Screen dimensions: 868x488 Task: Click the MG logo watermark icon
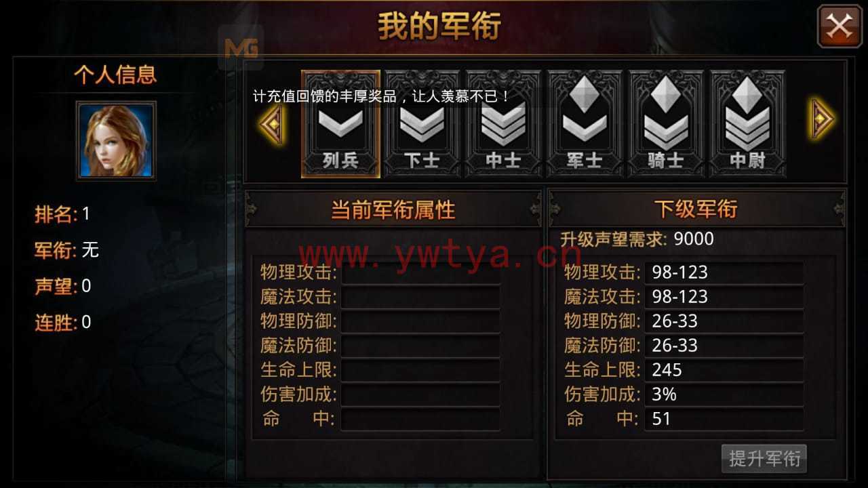tap(241, 48)
